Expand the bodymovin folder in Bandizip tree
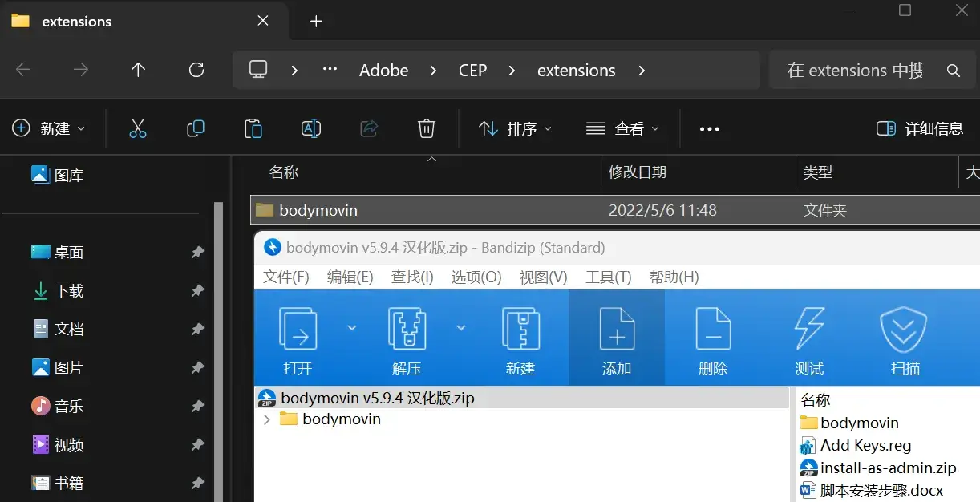Screen dimensions: 980x502 [266, 419]
